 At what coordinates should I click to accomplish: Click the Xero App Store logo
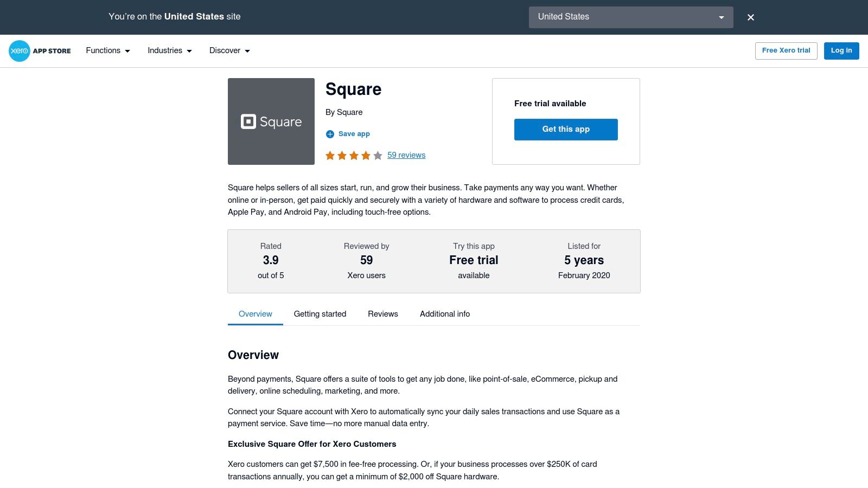(40, 51)
